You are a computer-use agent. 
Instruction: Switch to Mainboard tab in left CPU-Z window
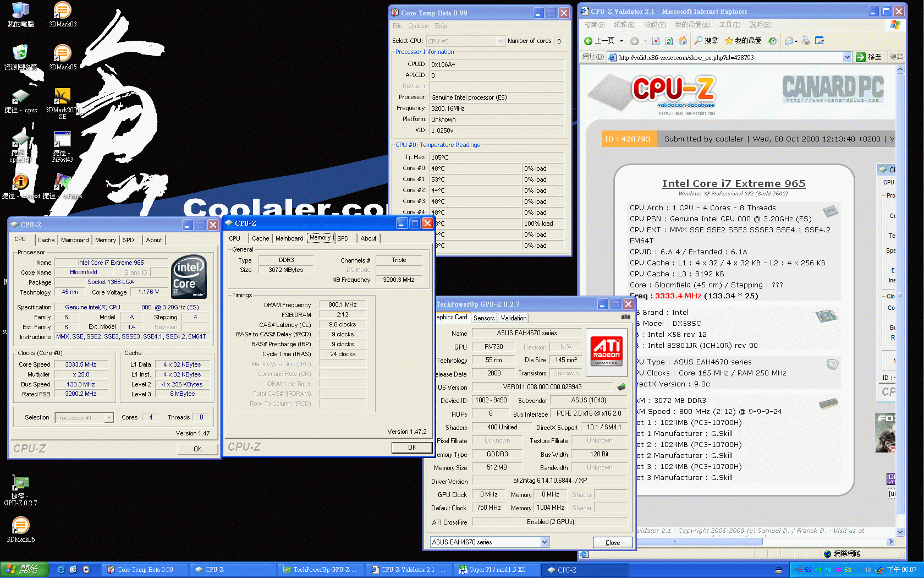(75, 240)
